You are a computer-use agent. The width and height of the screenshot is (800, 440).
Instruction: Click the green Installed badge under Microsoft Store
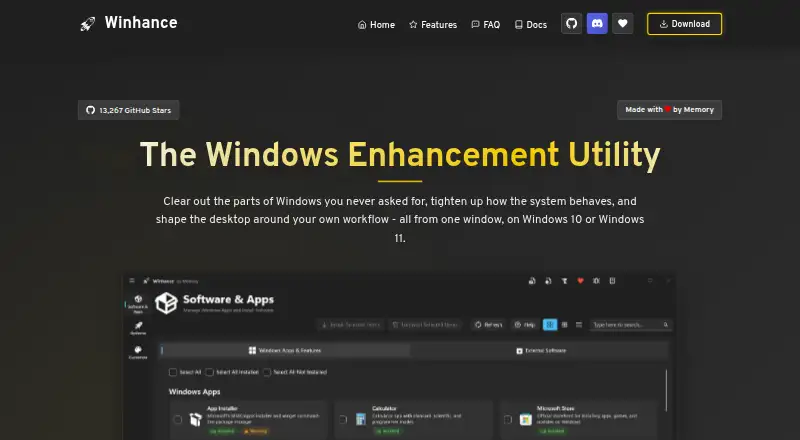(552, 431)
